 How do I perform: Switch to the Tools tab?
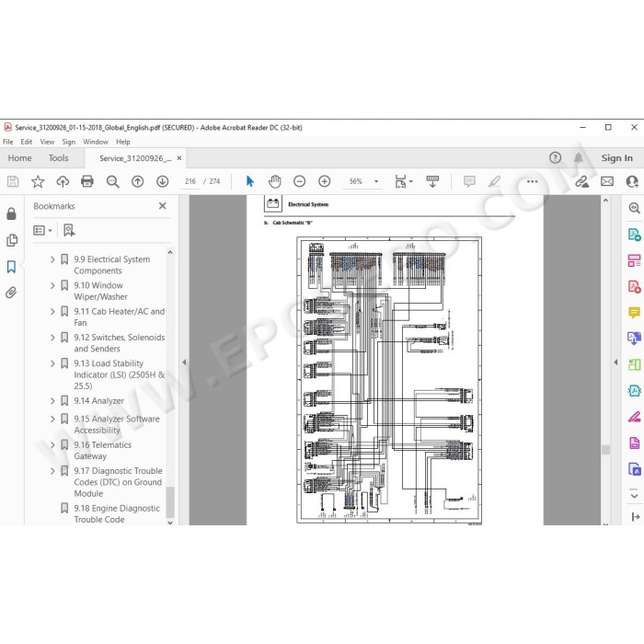click(x=58, y=157)
